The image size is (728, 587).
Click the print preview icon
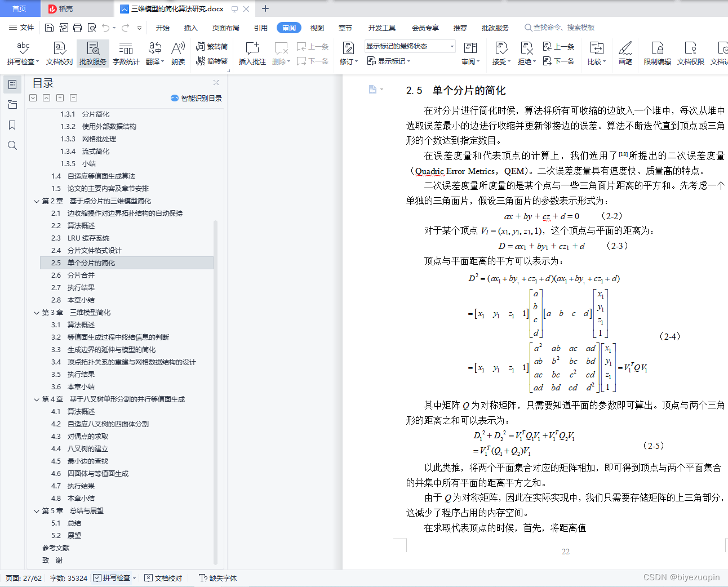91,28
